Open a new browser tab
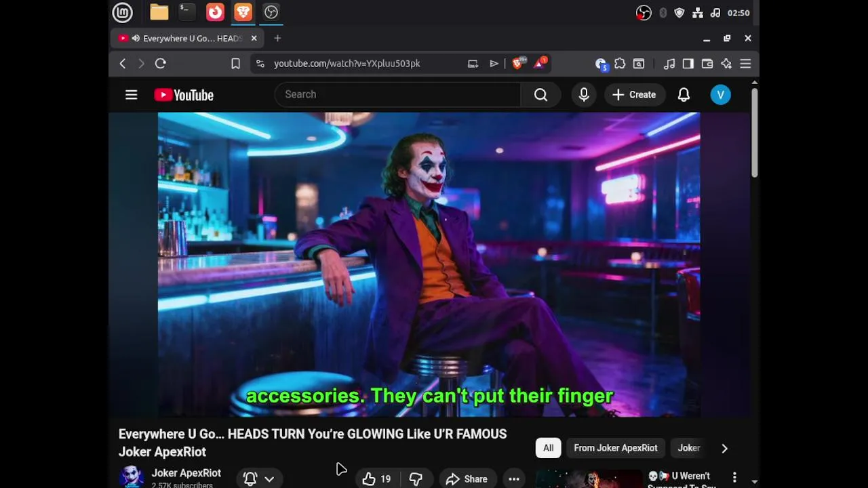The width and height of the screenshot is (868, 488). click(x=277, y=39)
